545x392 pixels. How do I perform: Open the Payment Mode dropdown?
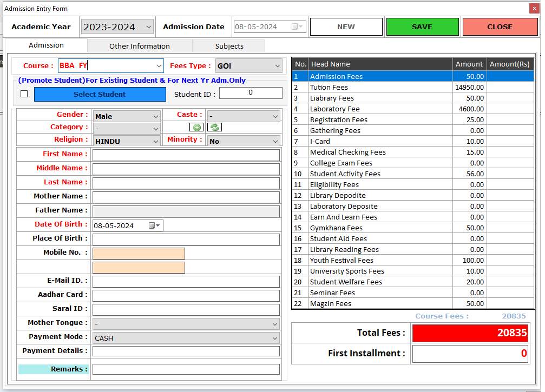point(275,338)
